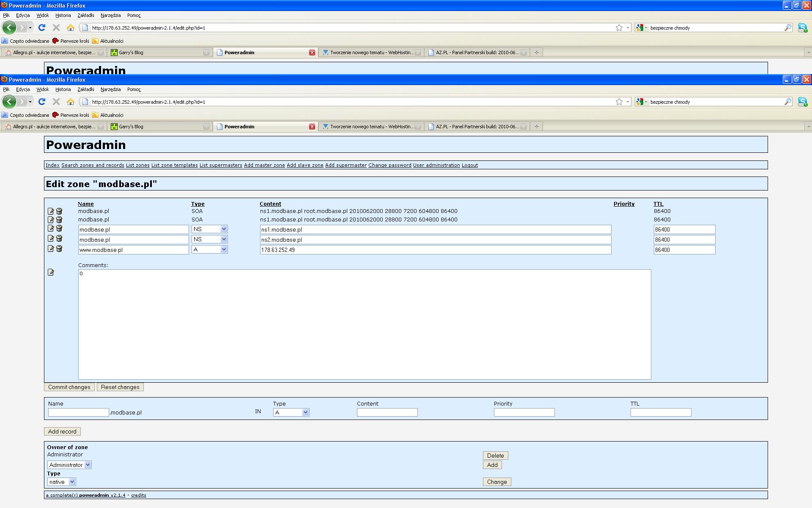Image resolution: width=812 pixels, height=508 pixels.
Task: Open history dropdown next to forward button
Action: [x=30, y=102]
